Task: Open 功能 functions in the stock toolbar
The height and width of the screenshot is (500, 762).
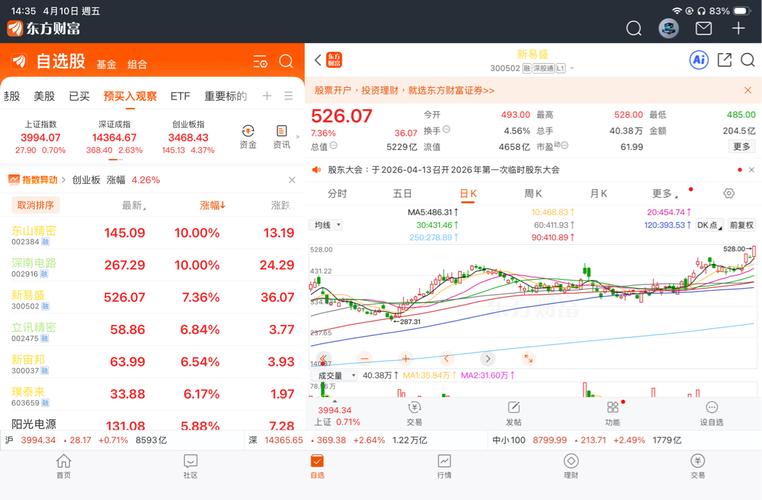Action: [x=613, y=414]
